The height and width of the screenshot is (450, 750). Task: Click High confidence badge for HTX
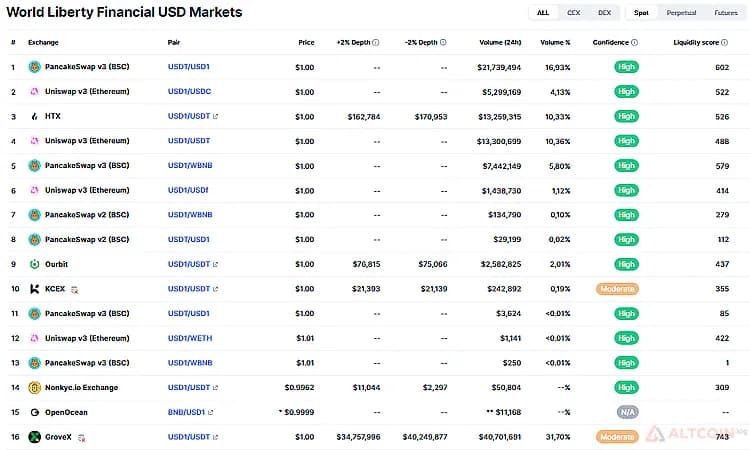point(626,116)
